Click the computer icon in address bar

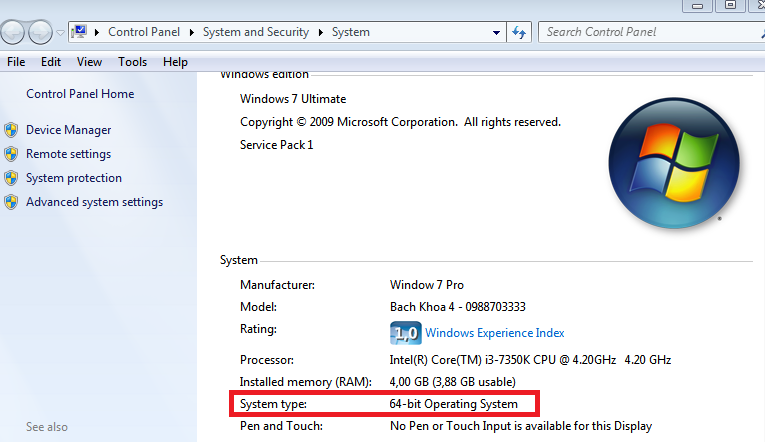point(79,32)
